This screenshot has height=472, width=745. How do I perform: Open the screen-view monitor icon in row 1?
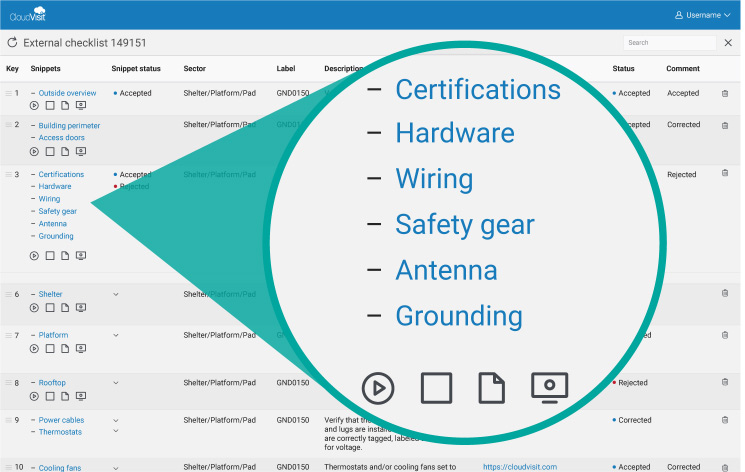pyautogui.click(x=81, y=106)
